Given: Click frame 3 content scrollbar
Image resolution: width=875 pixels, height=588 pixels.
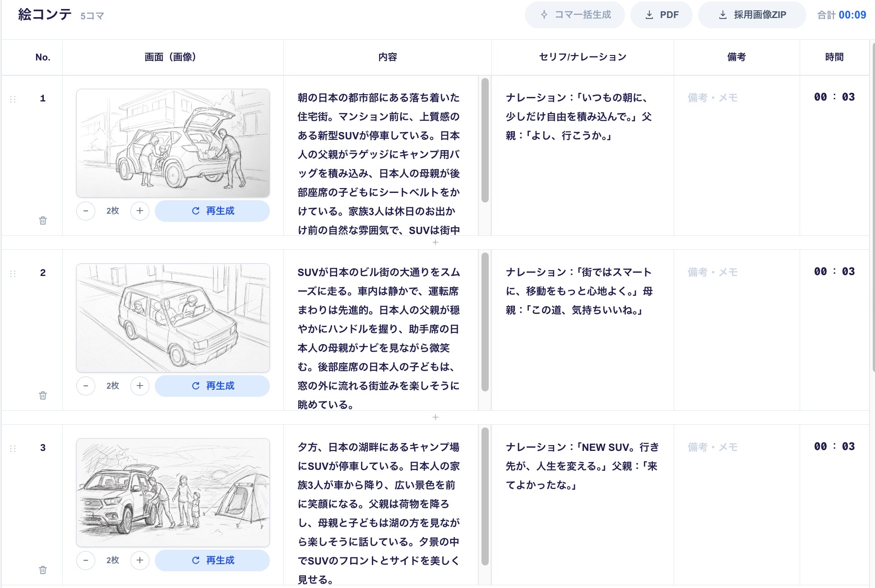Looking at the screenshot, I should 485,496.
